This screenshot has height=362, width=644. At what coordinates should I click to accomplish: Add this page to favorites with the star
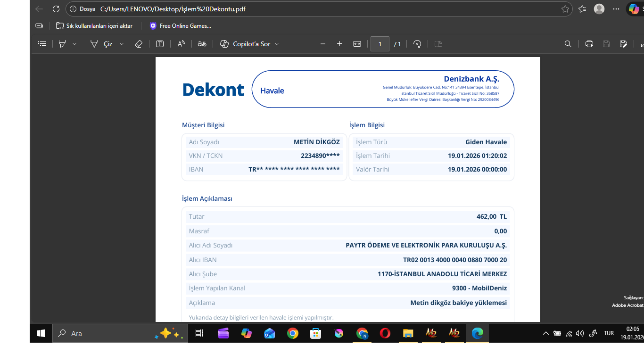pos(565,9)
